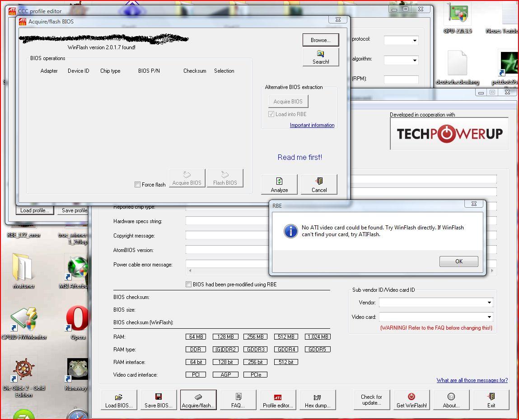Select 512 MB RAM indicator
Viewport: 519px width, 420px height.
coord(286,336)
